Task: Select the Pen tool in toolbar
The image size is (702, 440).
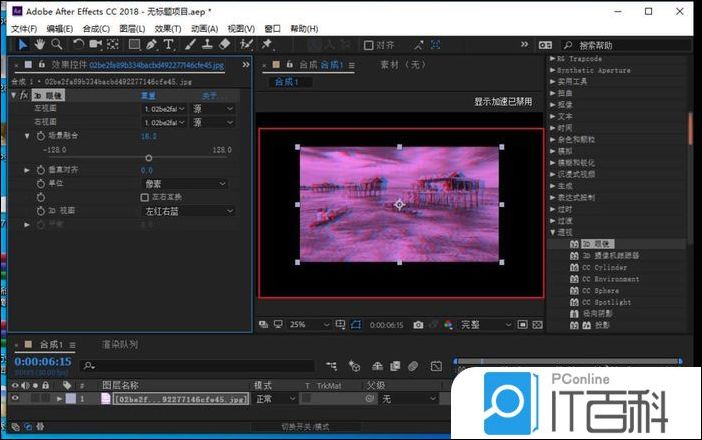Action: 151,44
